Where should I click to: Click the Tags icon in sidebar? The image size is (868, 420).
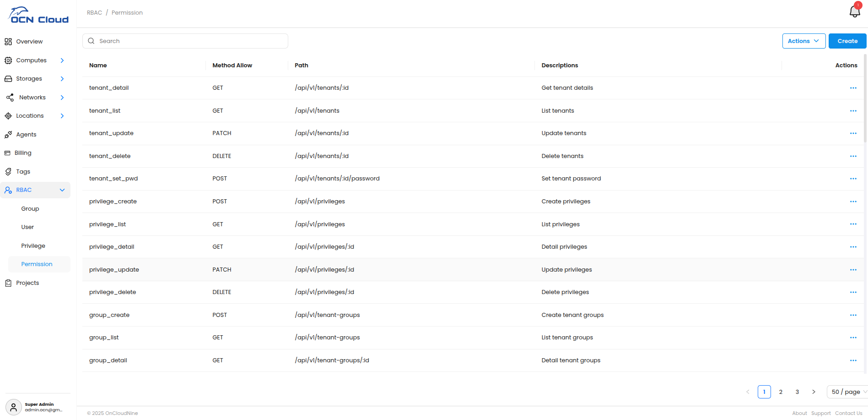click(8, 172)
